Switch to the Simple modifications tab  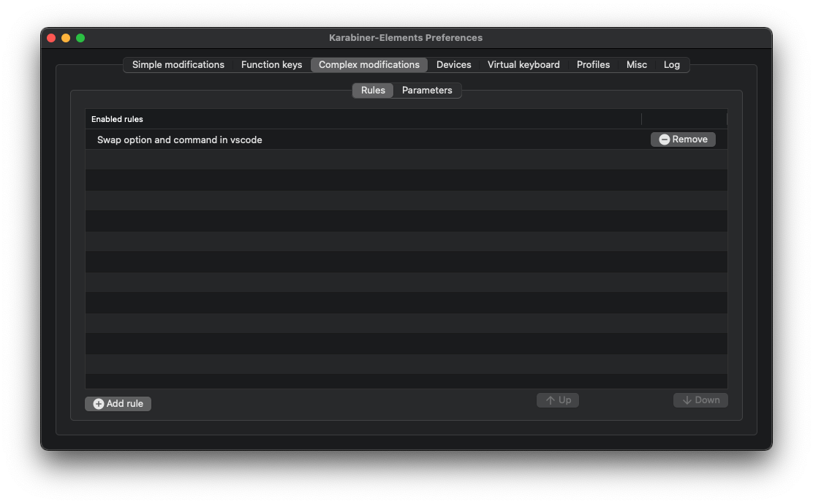pos(178,65)
